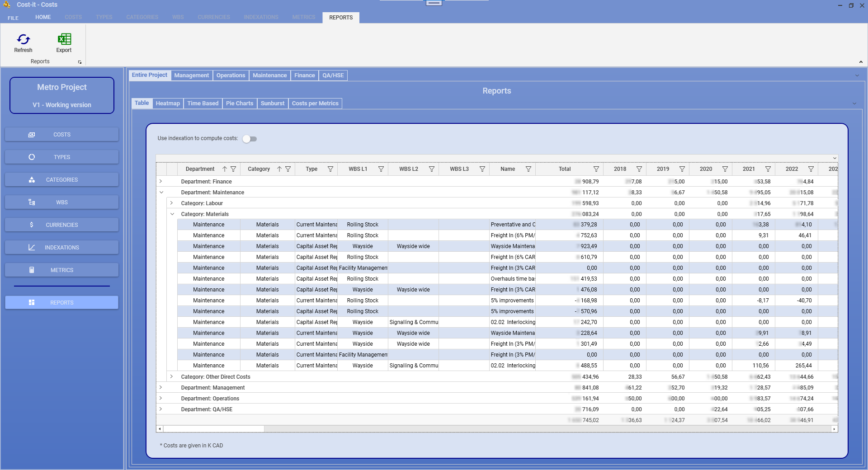Select the Entire Project tab
The height and width of the screenshot is (470, 868).
(150, 75)
